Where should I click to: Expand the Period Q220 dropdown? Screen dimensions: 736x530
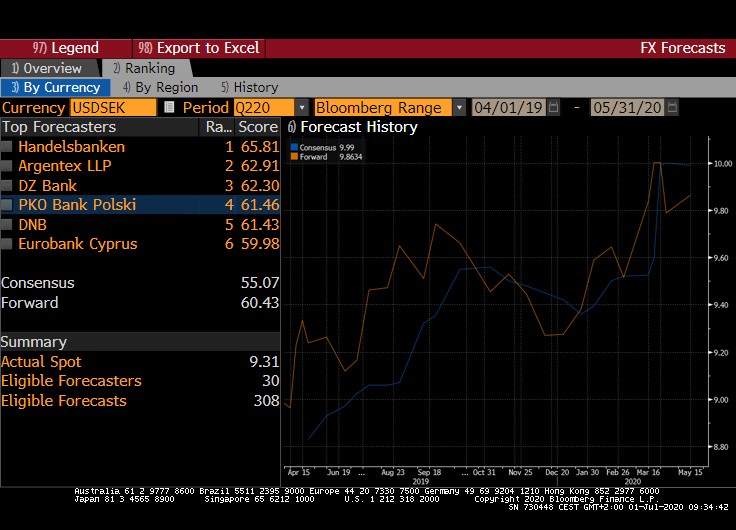[301, 107]
